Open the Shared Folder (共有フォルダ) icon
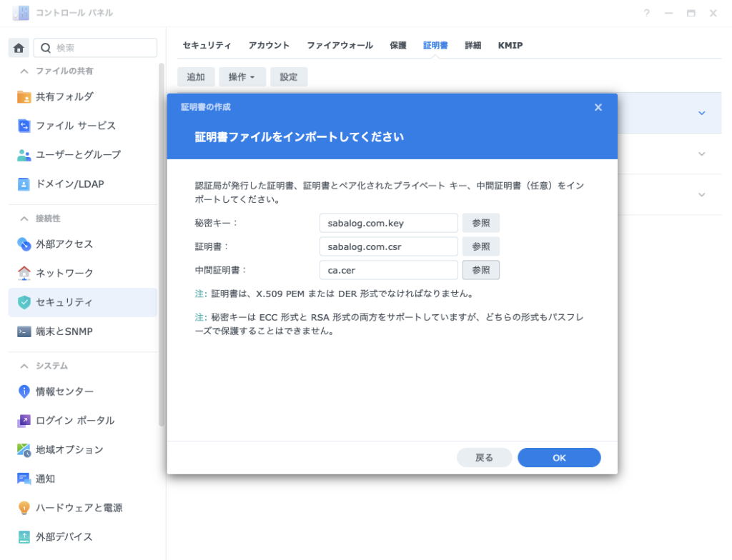 pyautogui.click(x=24, y=96)
